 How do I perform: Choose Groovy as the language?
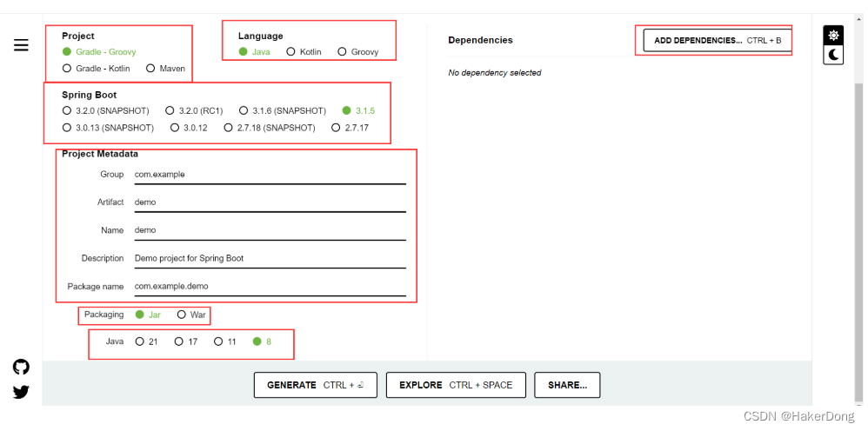[357, 51]
